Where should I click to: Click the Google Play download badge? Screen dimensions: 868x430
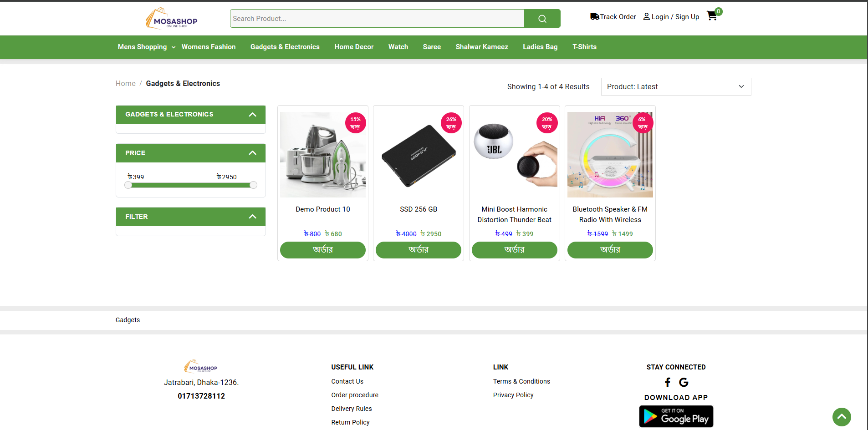(x=676, y=416)
